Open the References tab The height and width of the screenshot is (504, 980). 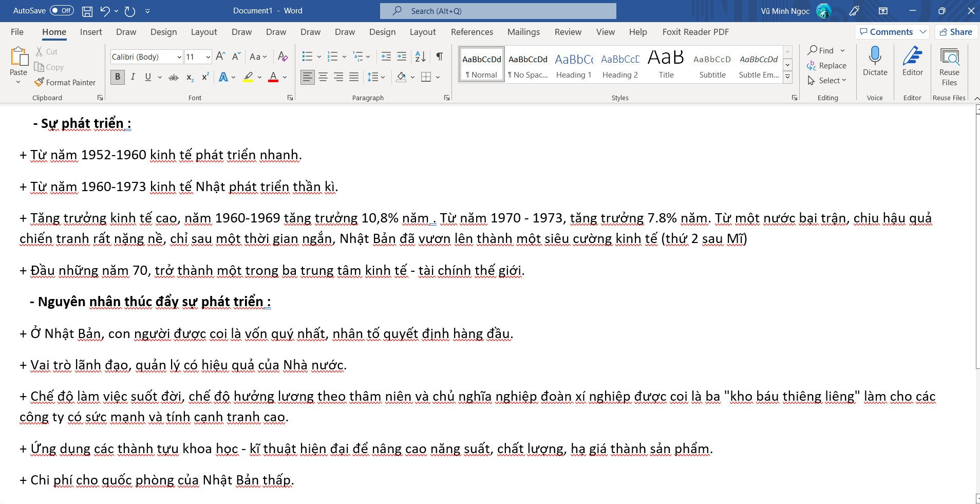pyautogui.click(x=472, y=32)
